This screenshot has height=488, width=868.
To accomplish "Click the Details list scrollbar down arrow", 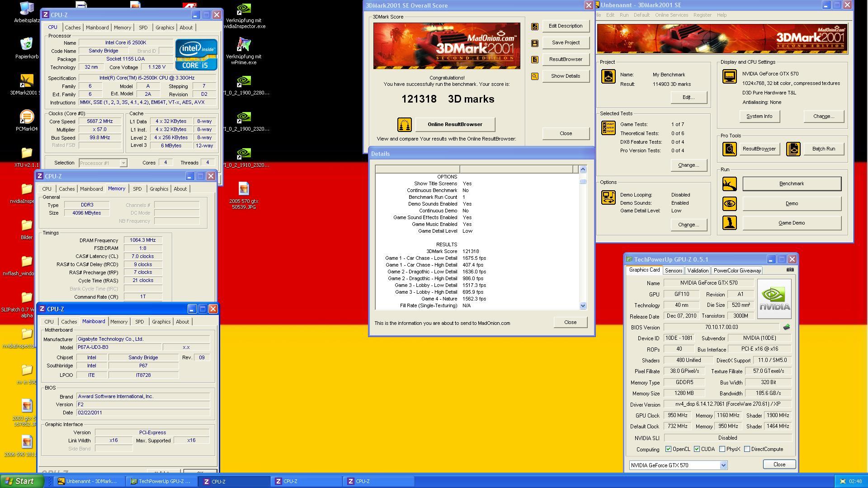I will pyautogui.click(x=583, y=306).
